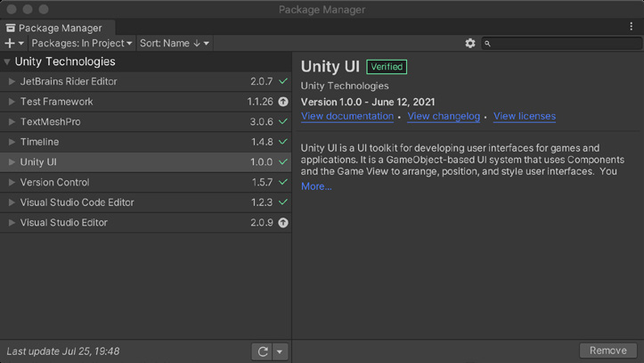
Task: Open Sort: Name dropdown
Action: pos(175,43)
